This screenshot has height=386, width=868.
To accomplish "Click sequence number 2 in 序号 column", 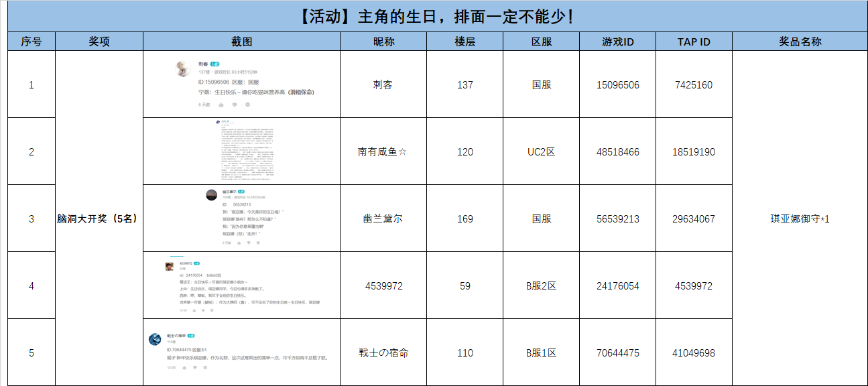I will click(32, 151).
